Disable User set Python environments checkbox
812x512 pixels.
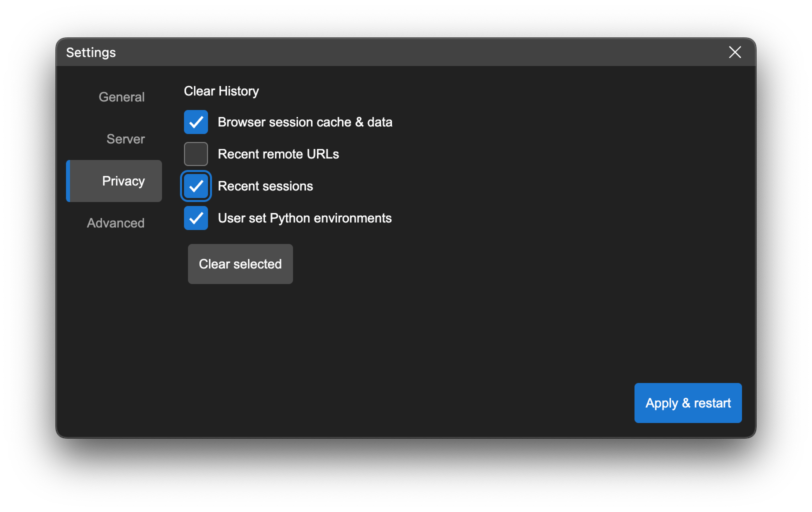[196, 218]
